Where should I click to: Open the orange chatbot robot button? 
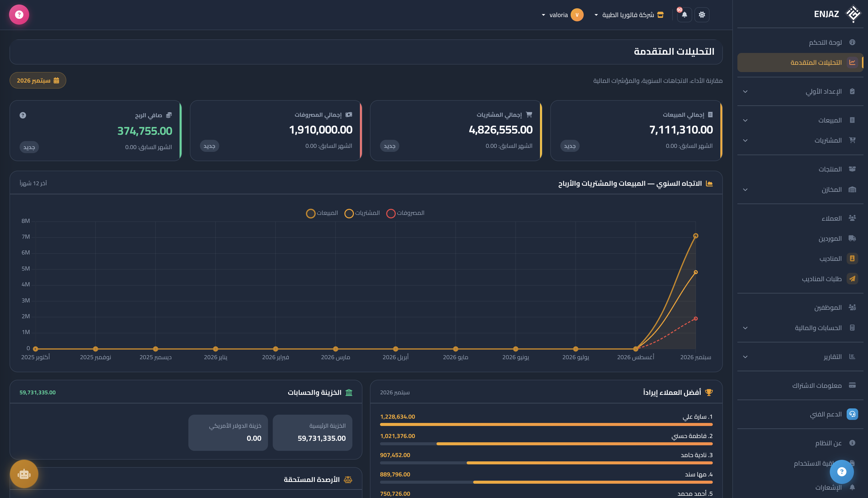click(24, 474)
